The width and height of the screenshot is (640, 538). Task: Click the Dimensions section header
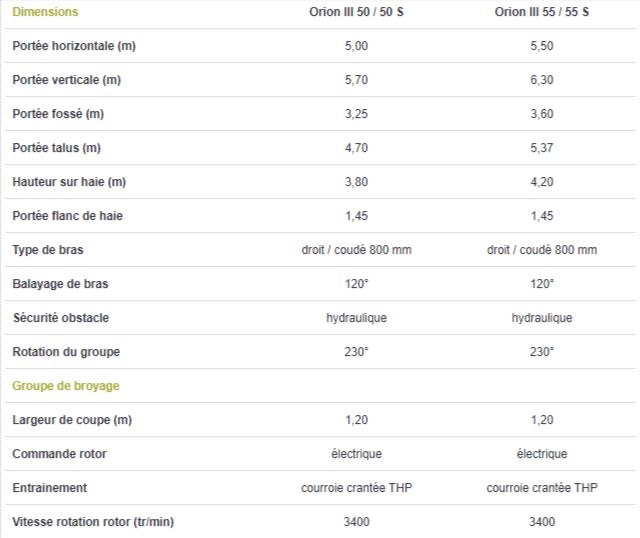(x=45, y=12)
